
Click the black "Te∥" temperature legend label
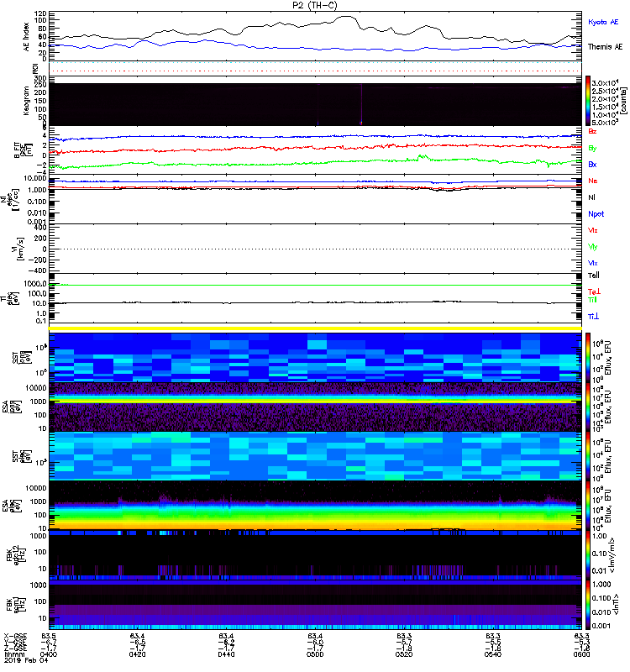[594, 276]
